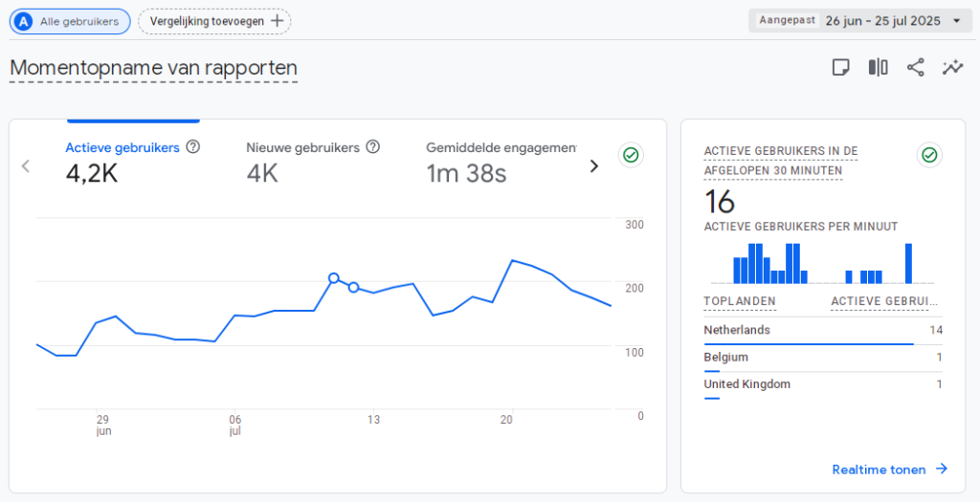Click the Alle gebruikers segment chip
The height and width of the screenshot is (502, 980).
(70, 21)
